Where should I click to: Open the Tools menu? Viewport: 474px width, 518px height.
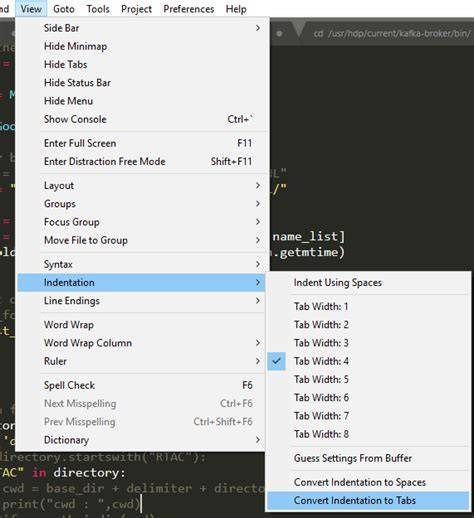(98, 9)
